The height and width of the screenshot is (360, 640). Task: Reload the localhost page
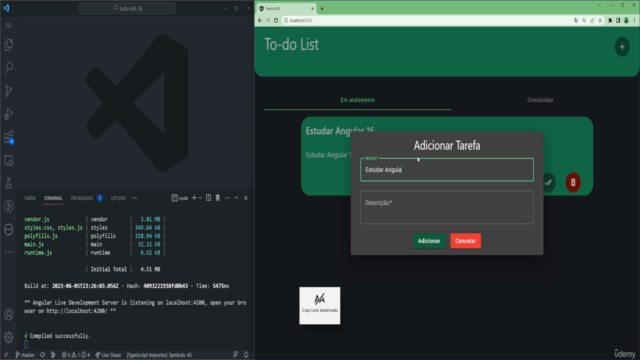pos(276,20)
